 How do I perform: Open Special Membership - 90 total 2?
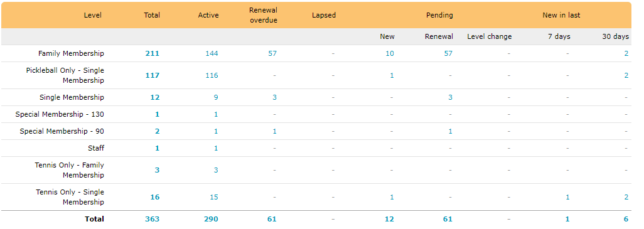[x=157, y=131]
